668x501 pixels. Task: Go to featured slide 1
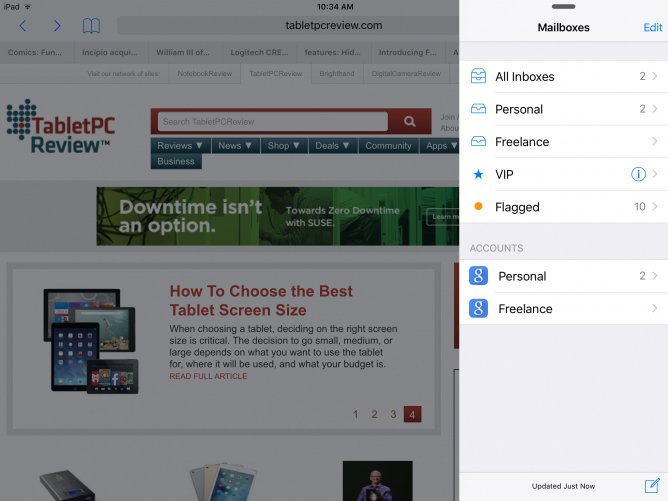click(x=356, y=414)
